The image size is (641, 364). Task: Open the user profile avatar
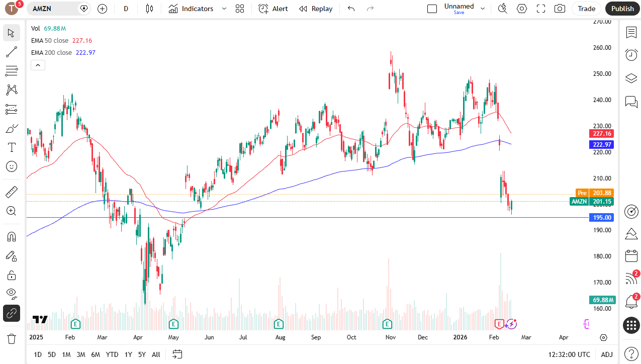click(11, 9)
